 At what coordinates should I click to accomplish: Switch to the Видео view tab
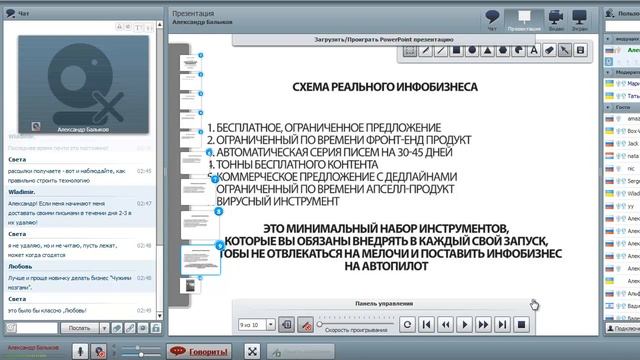pos(556,20)
